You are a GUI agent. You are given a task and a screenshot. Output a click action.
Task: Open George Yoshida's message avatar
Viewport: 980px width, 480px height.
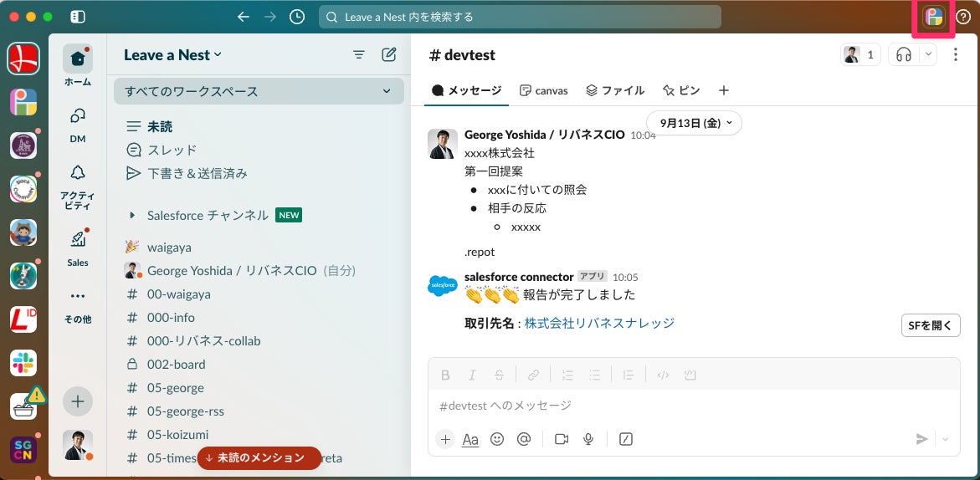(x=443, y=144)
